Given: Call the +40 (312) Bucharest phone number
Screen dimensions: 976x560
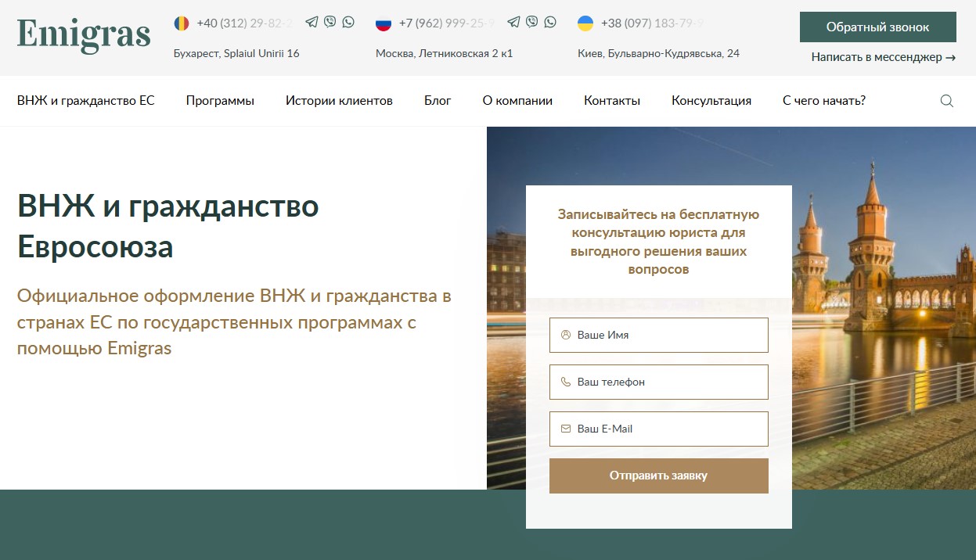Looking at the screenshot, I should click(x=247, y=23).
